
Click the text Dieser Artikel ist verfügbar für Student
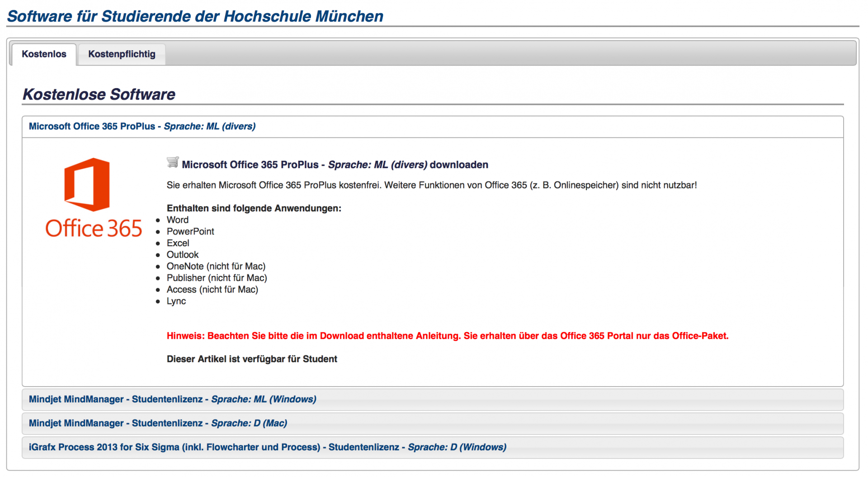[252, 359]
